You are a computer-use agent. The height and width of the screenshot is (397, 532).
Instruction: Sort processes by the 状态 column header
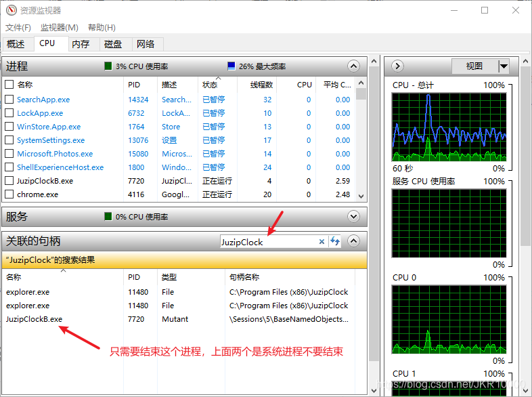217,85
